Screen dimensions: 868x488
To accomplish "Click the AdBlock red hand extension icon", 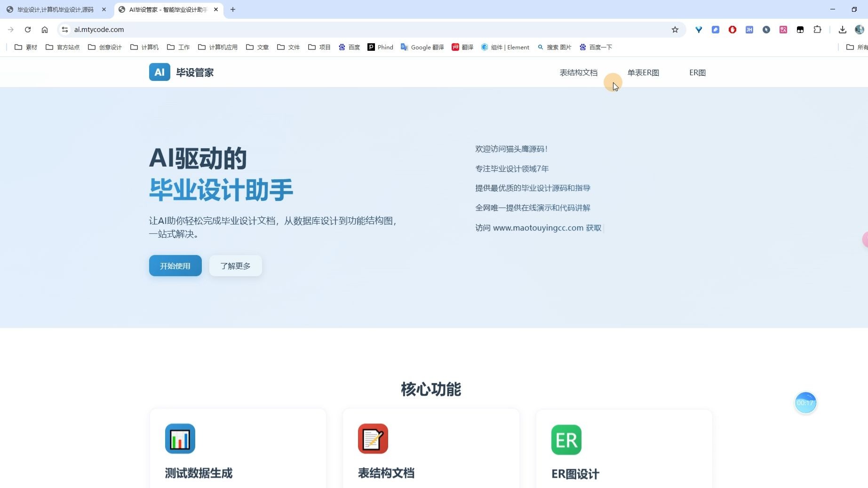I will click(x=732, y=29).
